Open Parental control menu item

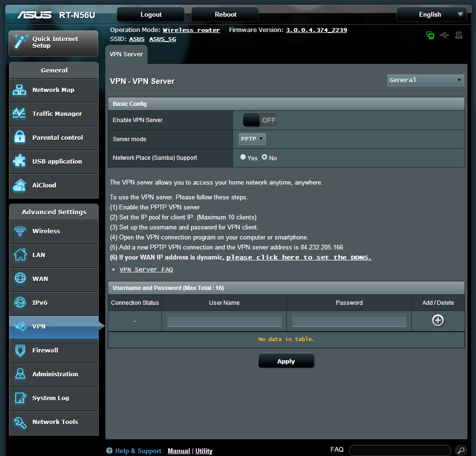[x=54, y=138]
